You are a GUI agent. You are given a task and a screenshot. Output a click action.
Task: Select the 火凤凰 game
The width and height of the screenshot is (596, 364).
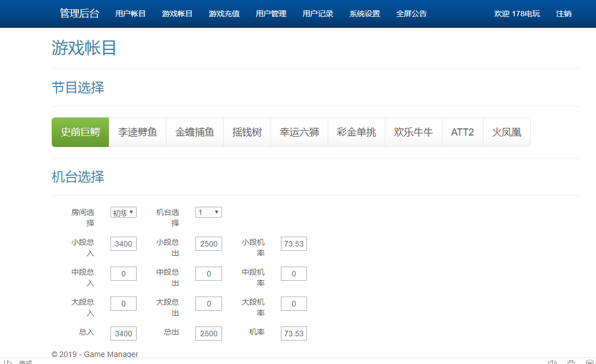coord(506,132)
